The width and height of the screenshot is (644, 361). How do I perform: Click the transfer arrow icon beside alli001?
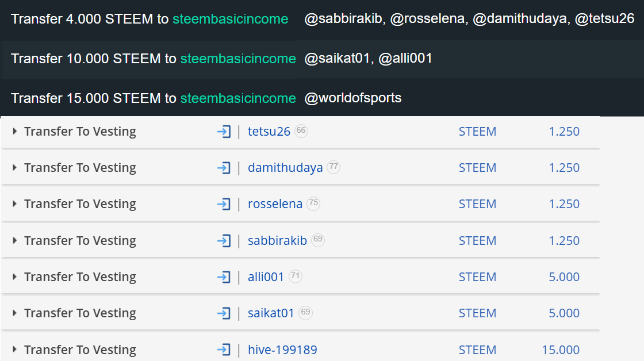coord(224,277)
